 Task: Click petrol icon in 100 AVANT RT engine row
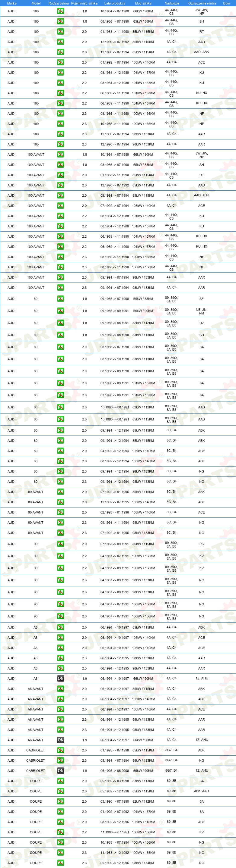[60, 175]
